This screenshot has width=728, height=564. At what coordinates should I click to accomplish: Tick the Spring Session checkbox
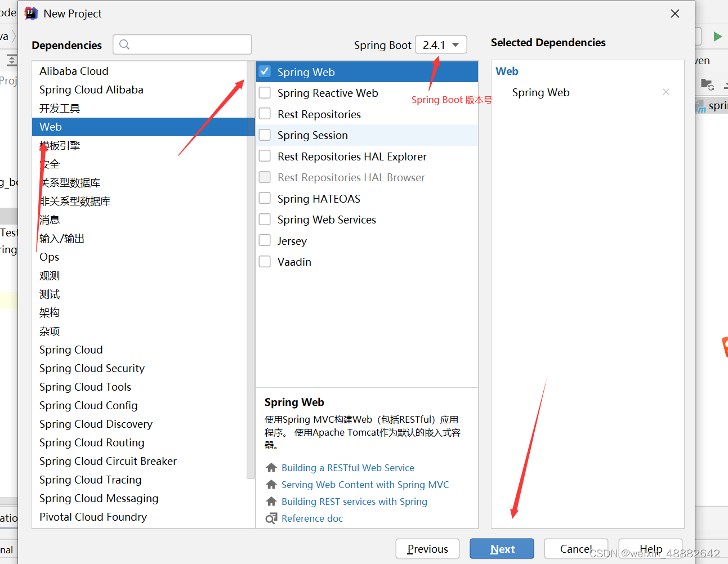[265, 135]
